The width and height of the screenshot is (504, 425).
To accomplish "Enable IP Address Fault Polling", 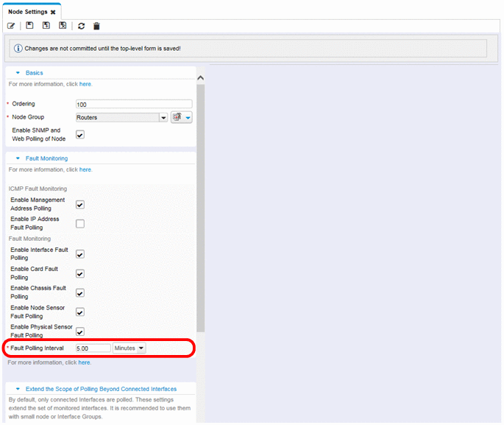I will (80, 223).
